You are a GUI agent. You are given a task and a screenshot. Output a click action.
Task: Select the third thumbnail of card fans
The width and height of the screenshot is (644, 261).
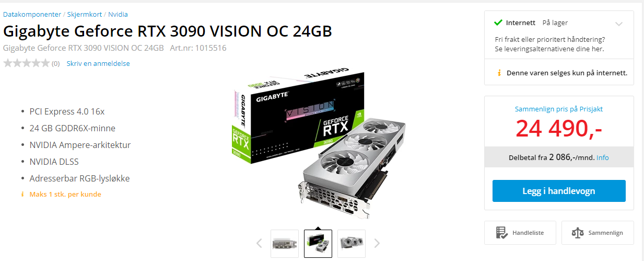click(352, 244)
